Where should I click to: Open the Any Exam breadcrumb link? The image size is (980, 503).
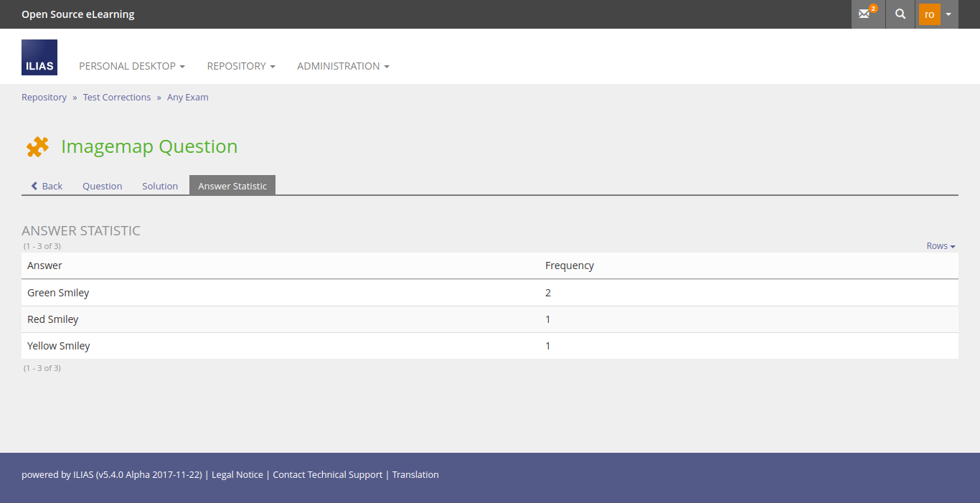tap(188, 98)
